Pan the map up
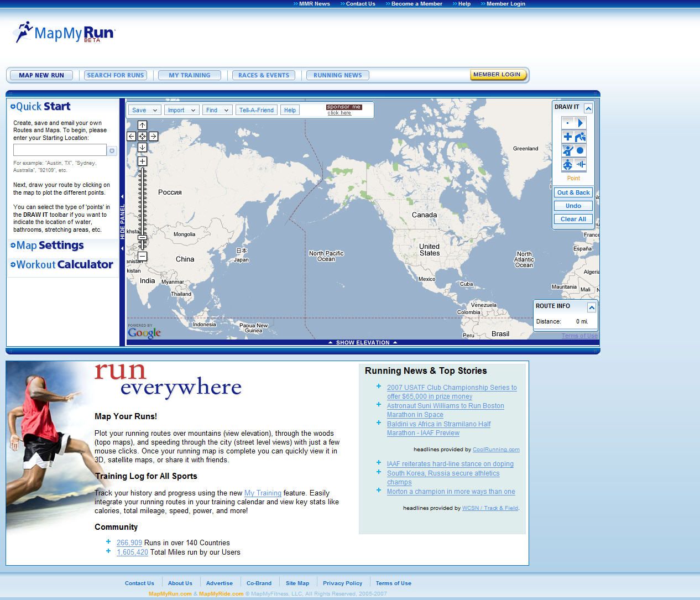The width and height of the screenshot is (700, 600). pos(142,125)
